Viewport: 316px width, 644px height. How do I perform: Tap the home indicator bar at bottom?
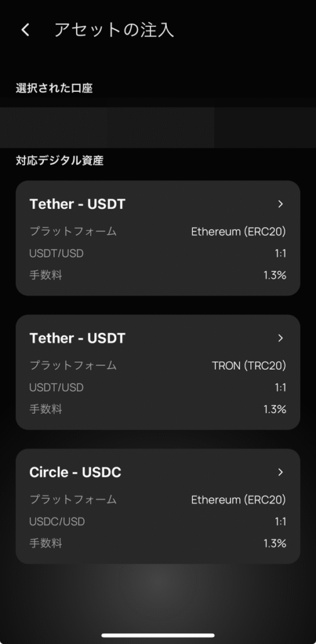pos(158,635)
